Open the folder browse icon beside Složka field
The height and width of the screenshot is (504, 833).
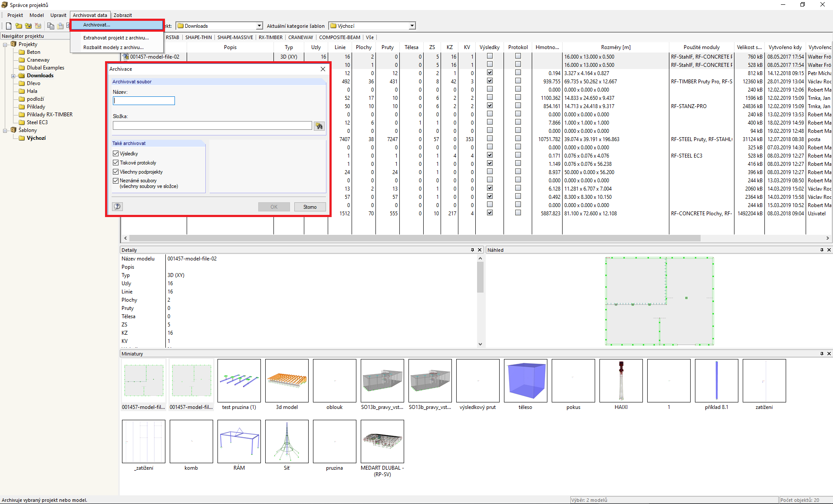coord(319,126)
